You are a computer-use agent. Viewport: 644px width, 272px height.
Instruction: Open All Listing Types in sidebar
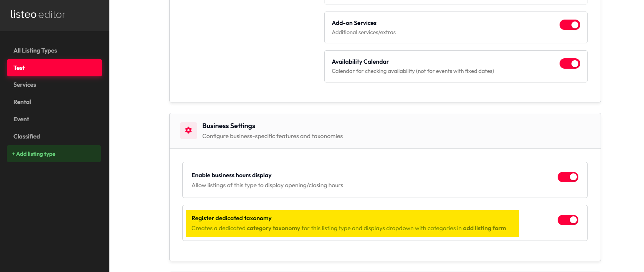pyautogui.click(x=35, y=51)
